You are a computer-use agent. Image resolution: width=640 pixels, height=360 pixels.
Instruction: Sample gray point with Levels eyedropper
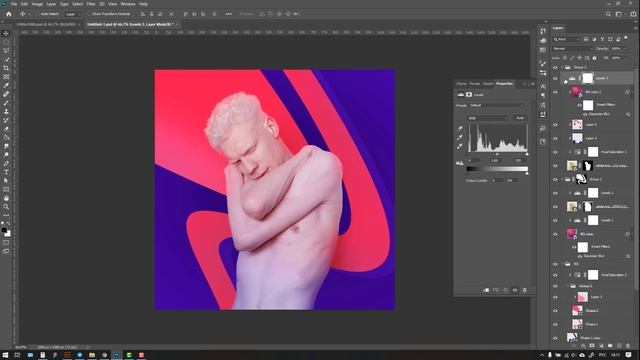tap(460, 137)
